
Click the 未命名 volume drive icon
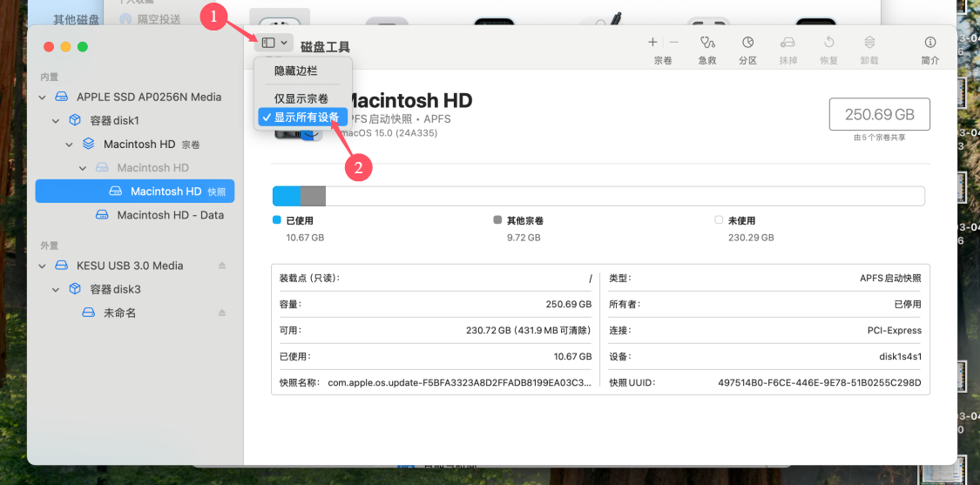[x=89, y=313]
